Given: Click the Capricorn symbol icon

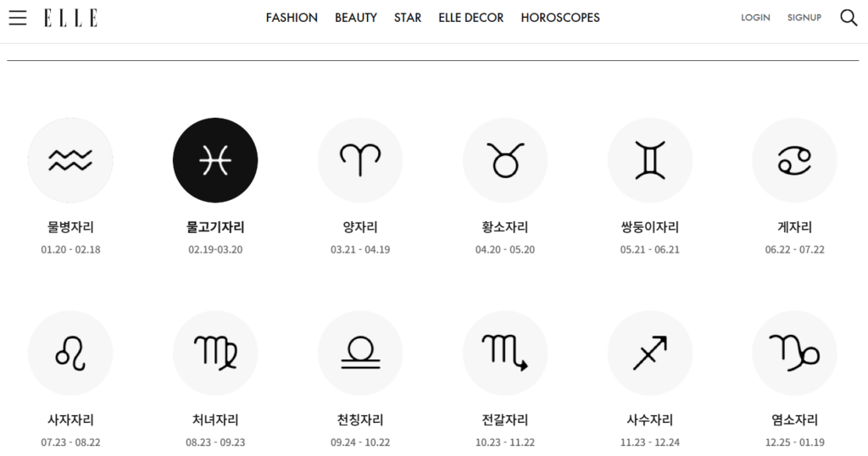Looking at the screenshot, I should (794, 353).
